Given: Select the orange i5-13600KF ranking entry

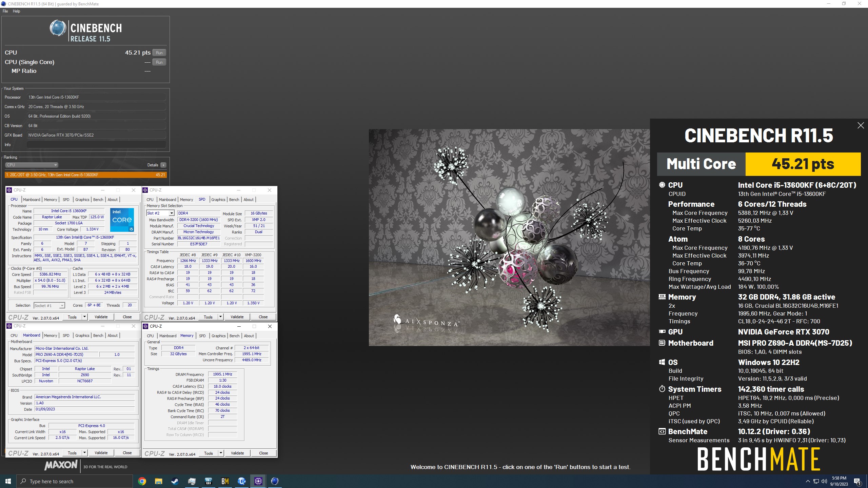Looking at the screenshot, I should click(x=86, y=175).
